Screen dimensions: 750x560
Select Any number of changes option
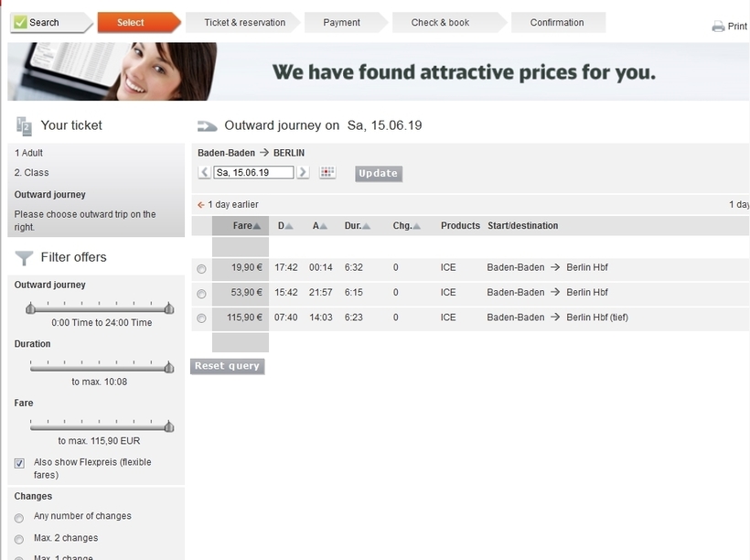click(19, 518)
